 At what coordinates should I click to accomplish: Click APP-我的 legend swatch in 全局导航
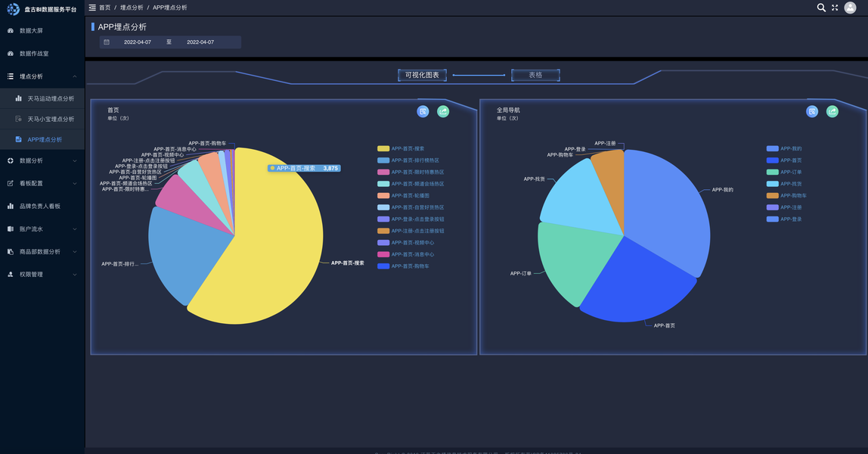[x=772, y=148]
